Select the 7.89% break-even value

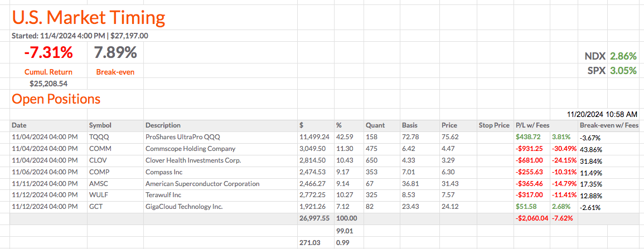[115, 53]
